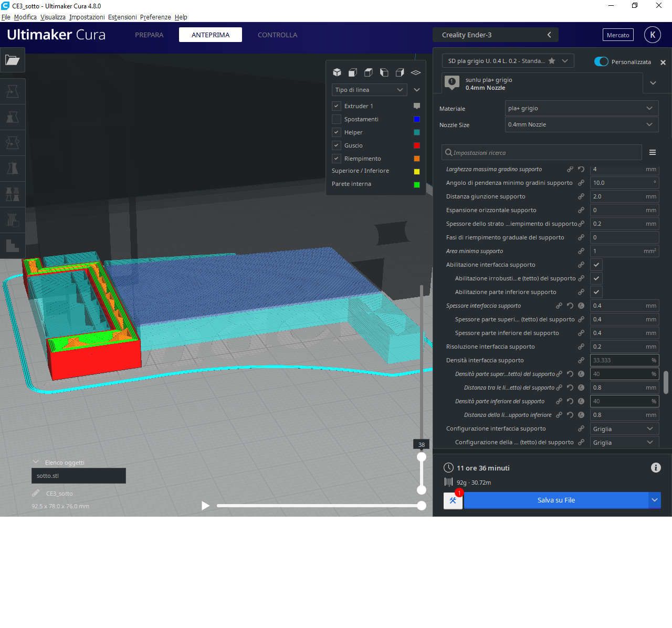Open the Preferenze menu
The height and width of the screenshot is (628, 672).
[x=155, y=17]
